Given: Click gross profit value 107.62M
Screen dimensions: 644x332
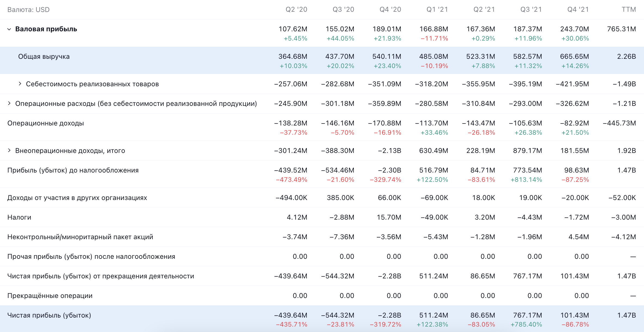Looking at the screenshot, I should tap(293, 29).
